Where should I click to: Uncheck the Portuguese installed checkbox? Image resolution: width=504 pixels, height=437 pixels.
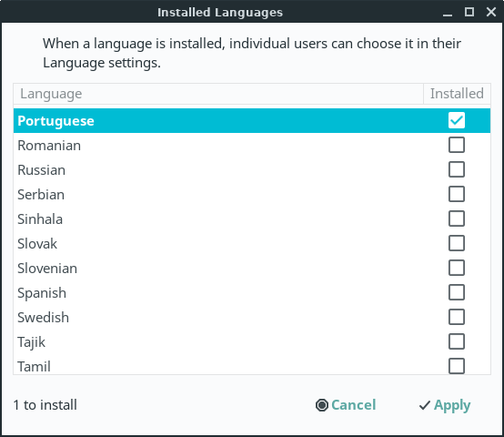[457, 120]
